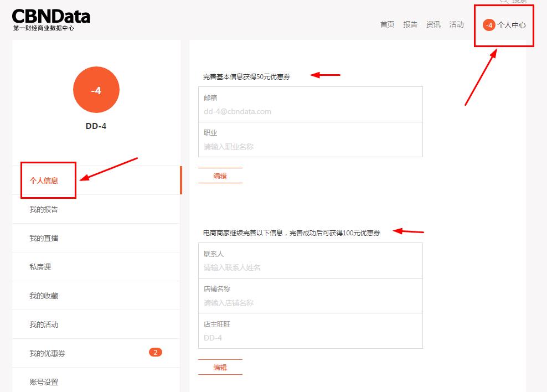Click the search magnifier icon
The image size is (547, 392).
[503, 2]
